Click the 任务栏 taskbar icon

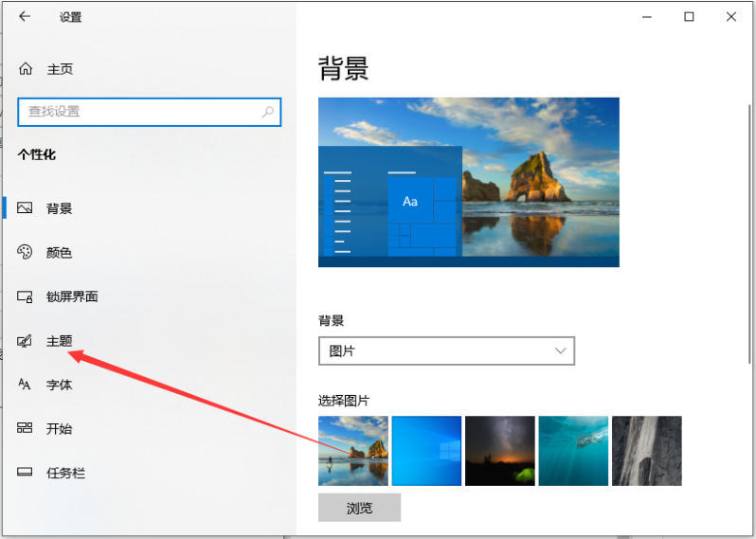tap(26, 473)
